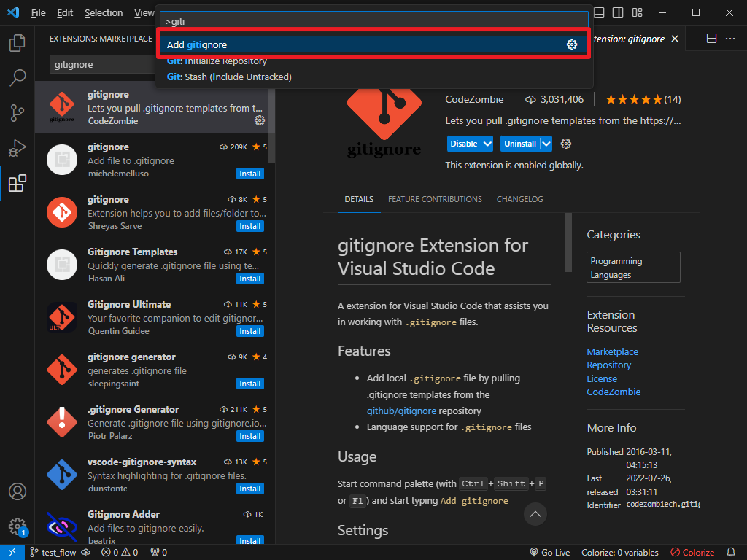Image resolution: width=747 pixels, height=560 pixels.
Task: Click the extensions list scrollbar
Action: 271,125
